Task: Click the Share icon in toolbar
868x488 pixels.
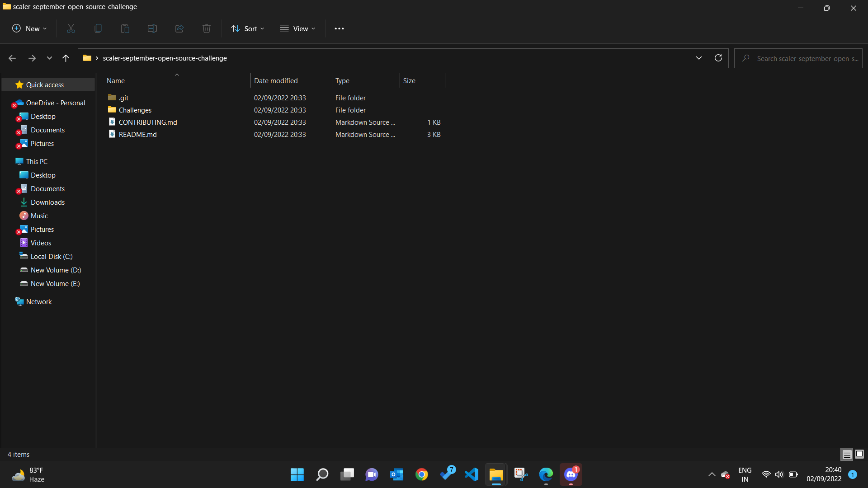Action: [x=179, y=28]
